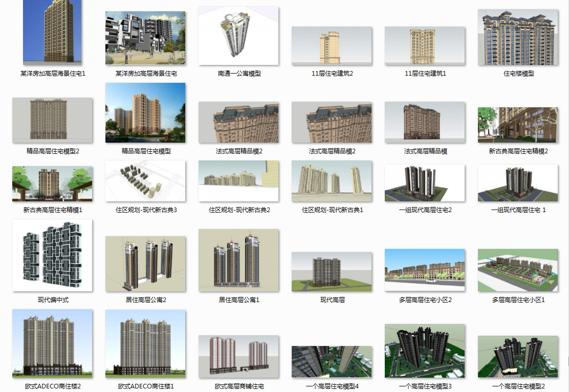Click the 11层住宅建筑2 model thumbnail

332,46
